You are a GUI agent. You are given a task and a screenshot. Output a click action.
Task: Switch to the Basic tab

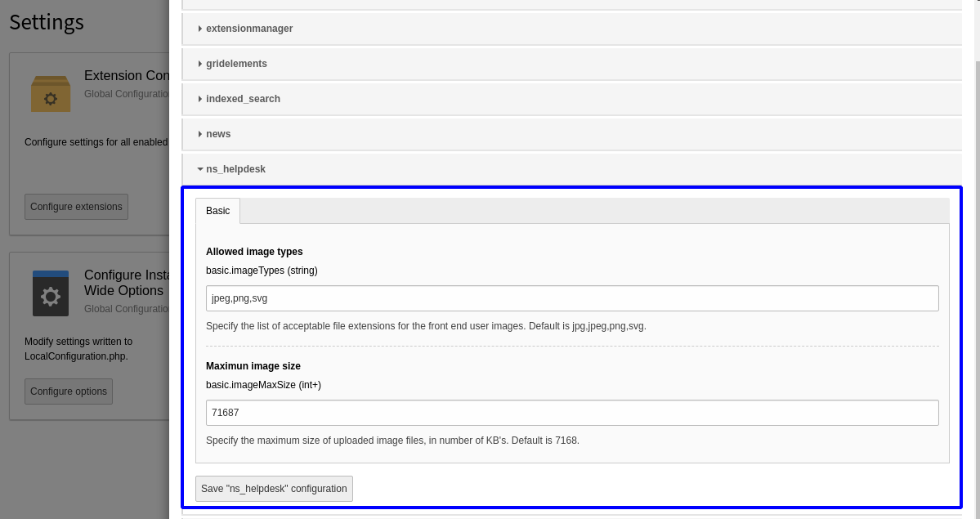[217, 211]
